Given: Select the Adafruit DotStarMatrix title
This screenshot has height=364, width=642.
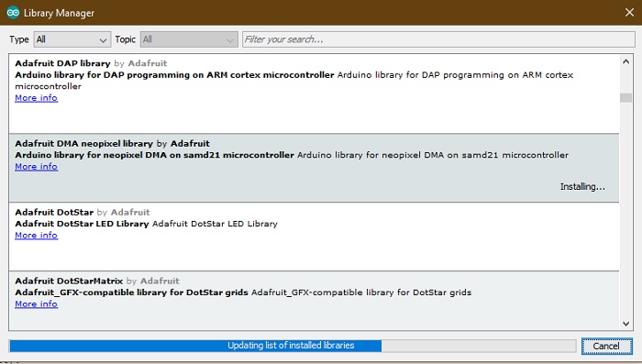Looking at the screenshot, I should [x=69, y=281].
